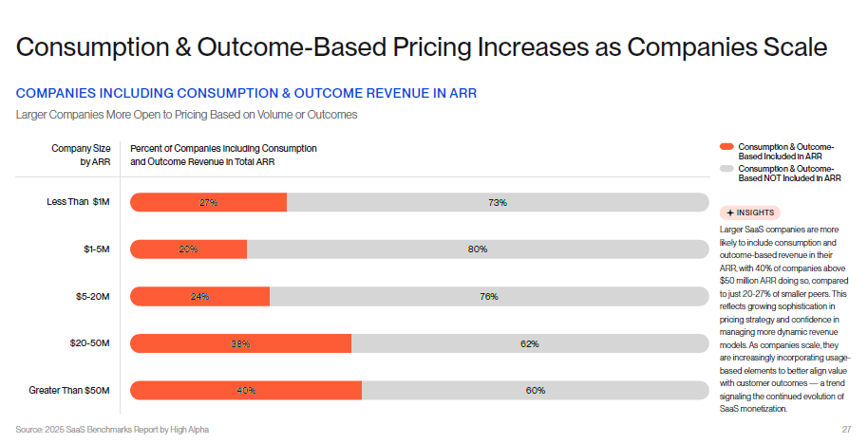This screenshot has height=443, width=868.
Task: Open the High Alpha source citation
Action: coord(112,430)
